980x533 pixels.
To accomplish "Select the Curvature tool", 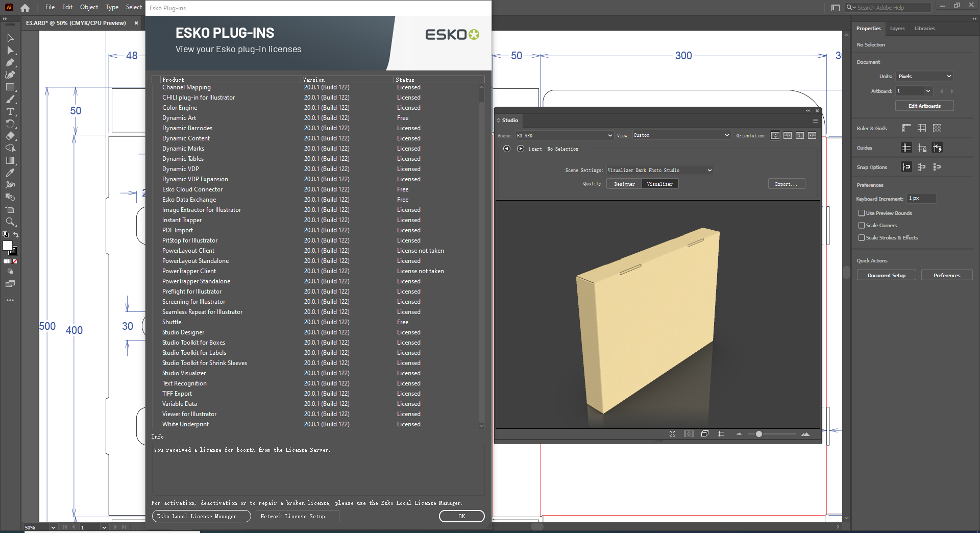I will point(10,75).
